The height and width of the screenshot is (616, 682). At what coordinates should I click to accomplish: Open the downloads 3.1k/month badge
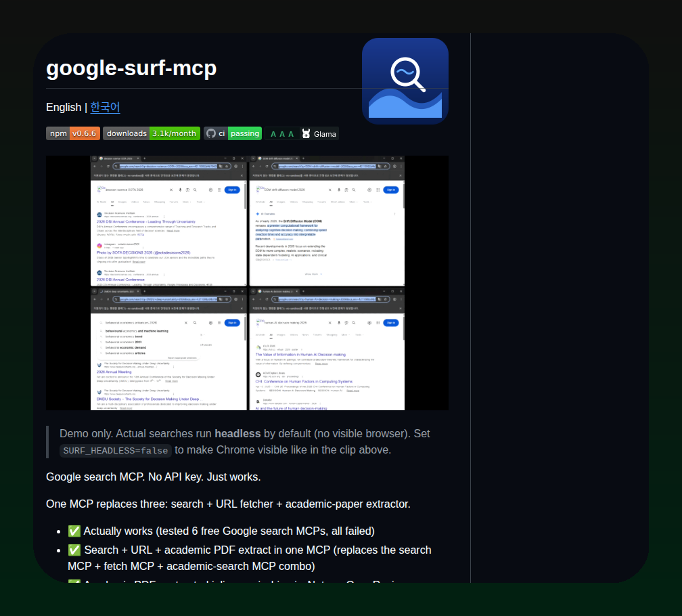(152, 133)
